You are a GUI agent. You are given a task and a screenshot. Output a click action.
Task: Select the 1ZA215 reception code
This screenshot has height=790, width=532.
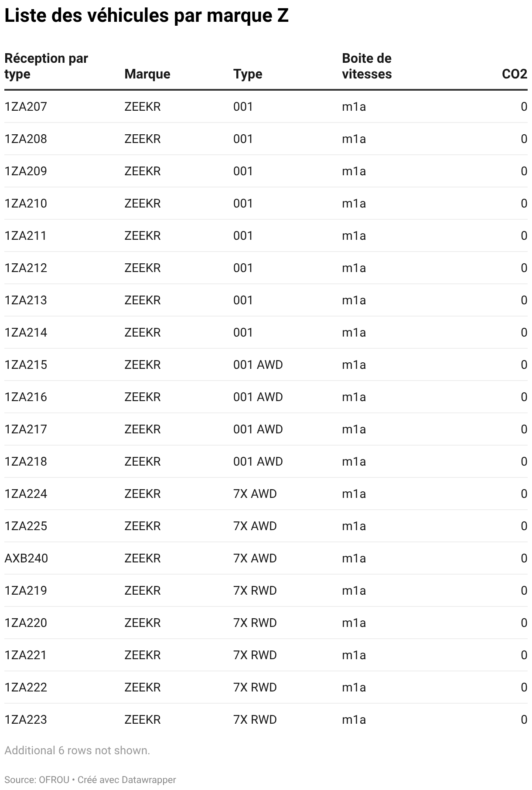click(x=26, y=365)
